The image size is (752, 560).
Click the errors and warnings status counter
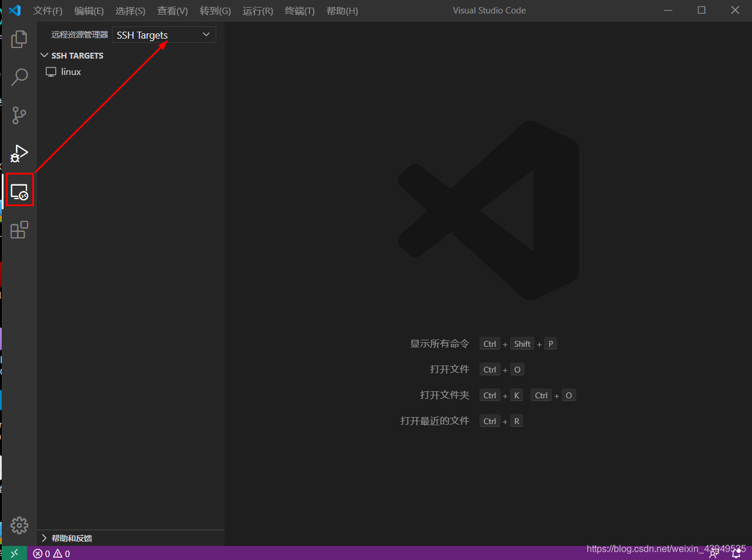[x=52, y=554]
